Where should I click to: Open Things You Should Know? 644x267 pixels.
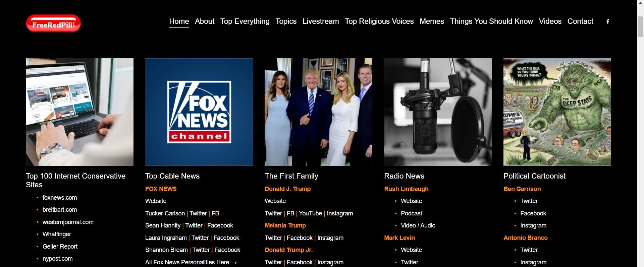[x=491, y=21]
